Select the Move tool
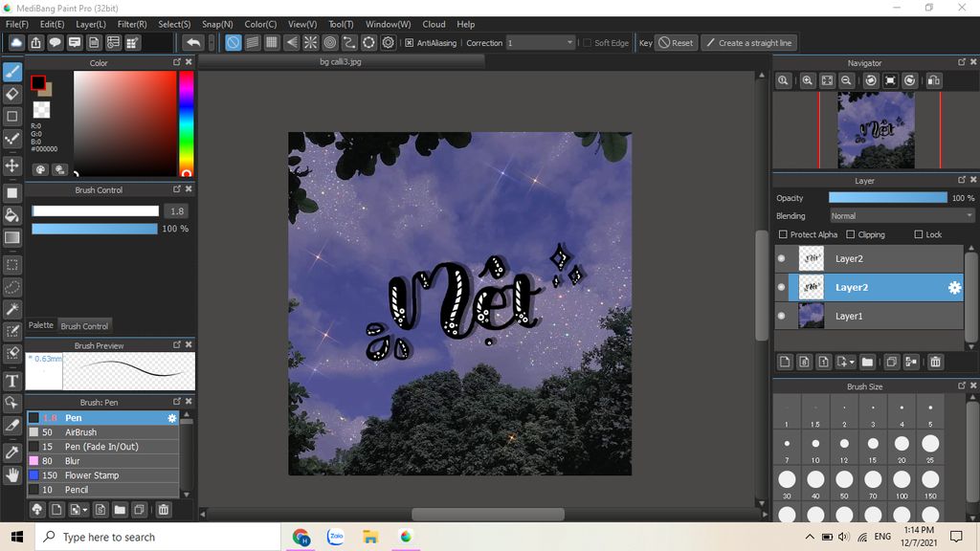The image size is (980, 551). tap(11, 165)
